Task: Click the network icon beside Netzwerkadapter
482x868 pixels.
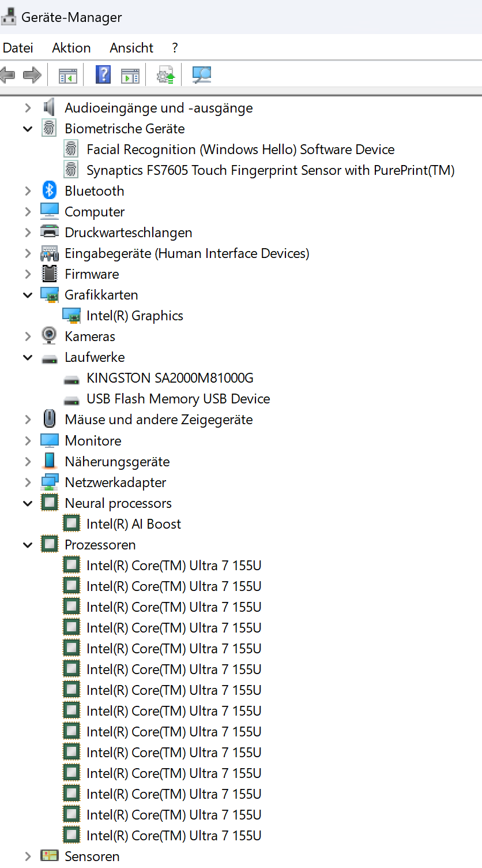Action: pyautogui.click(x=50, y=481)
